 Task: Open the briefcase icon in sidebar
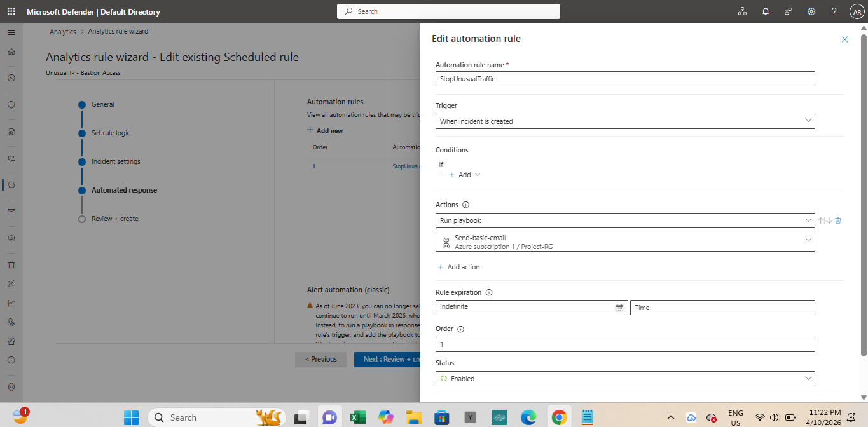(x=11, y=265)
